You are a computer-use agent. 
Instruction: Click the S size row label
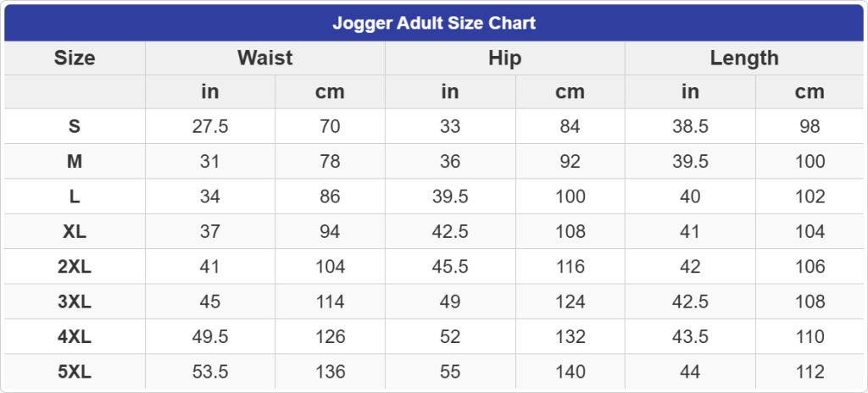(75, 127)
